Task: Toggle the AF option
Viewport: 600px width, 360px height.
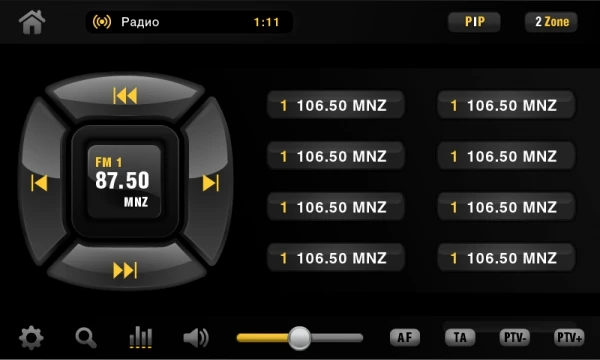Action: [405, 337]
